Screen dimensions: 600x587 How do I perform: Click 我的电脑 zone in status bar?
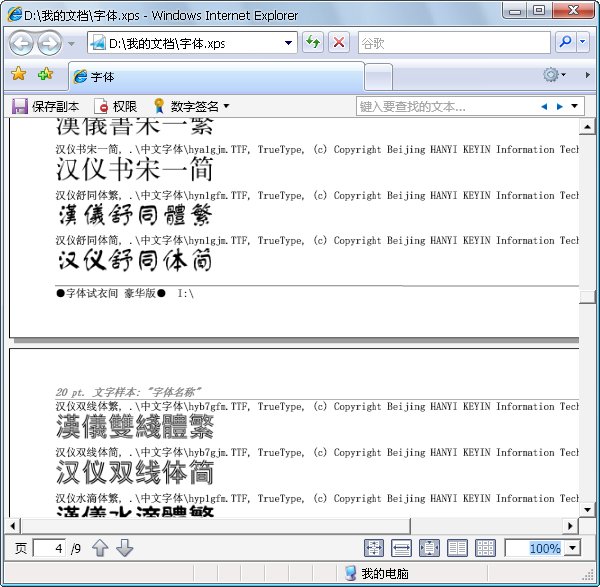point(377,574)
